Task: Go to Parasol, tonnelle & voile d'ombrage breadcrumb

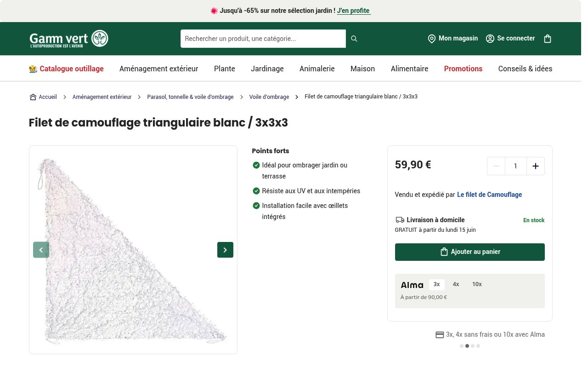Action: click(x=190, y=97)
